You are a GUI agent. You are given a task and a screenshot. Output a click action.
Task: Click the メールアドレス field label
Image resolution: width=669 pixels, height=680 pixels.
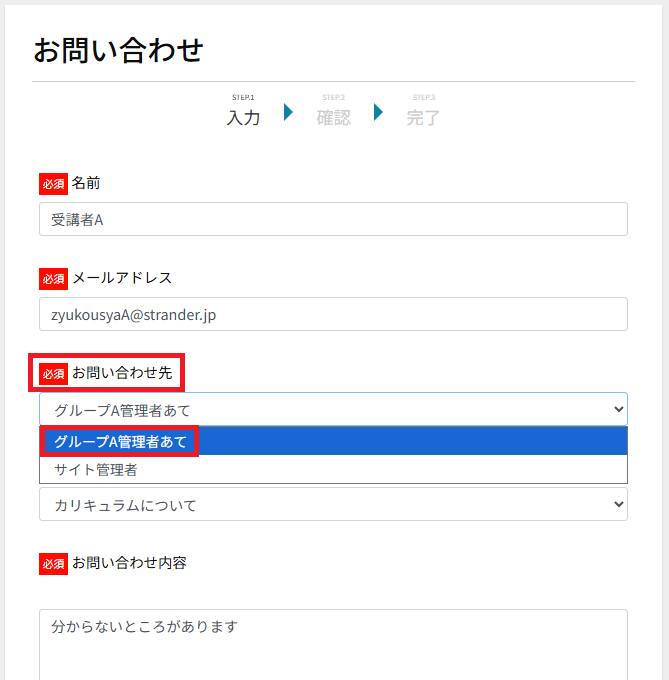(122, 278)
